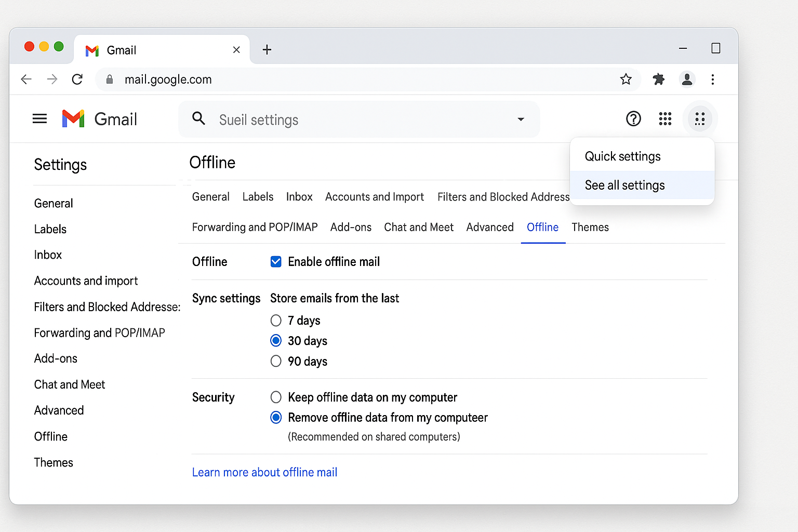The width and height of the screenshot is (798, 532).
Task: Open Forwarding and POP/IMAP in sidebar
Action: [99, 332]
